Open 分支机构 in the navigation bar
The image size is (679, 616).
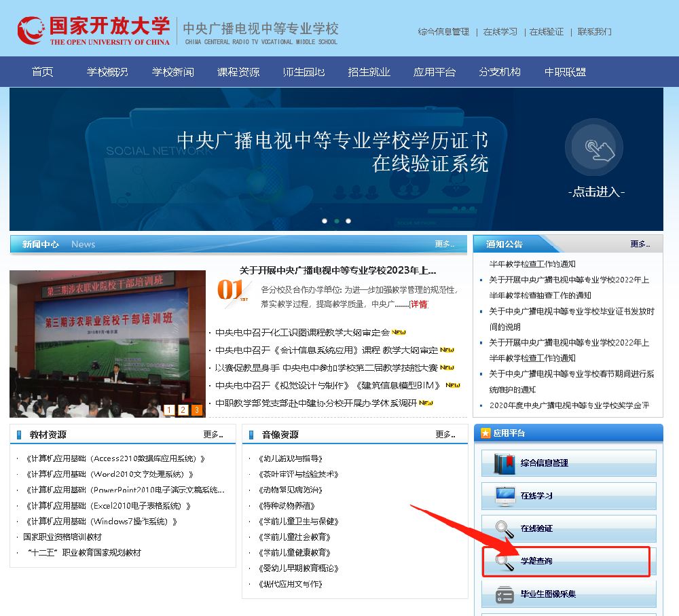coord(500,72)
